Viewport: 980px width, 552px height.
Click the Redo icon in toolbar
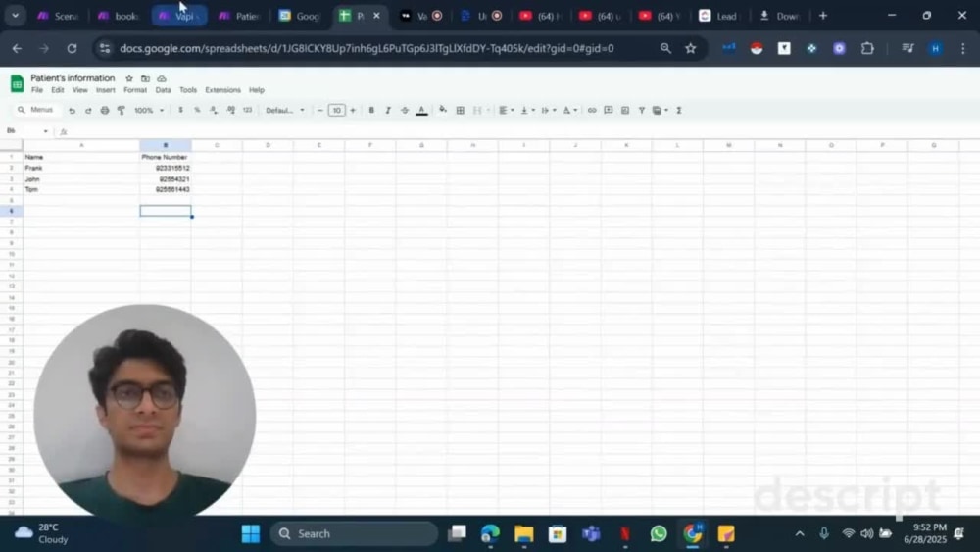click(88, 110)
